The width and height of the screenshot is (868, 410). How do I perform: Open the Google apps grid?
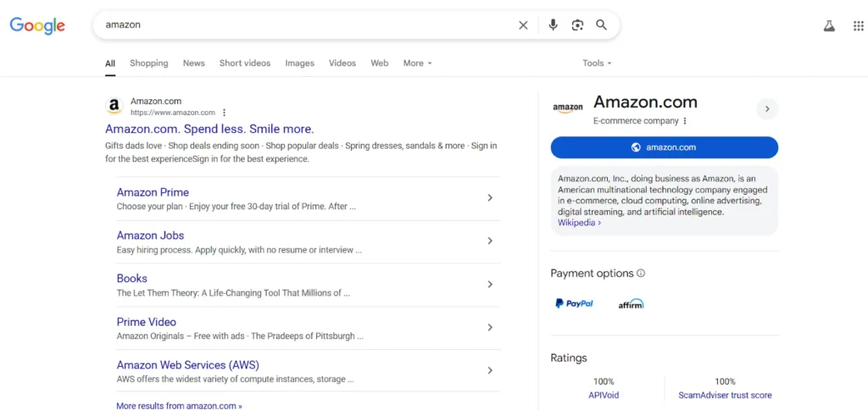(858, 25)
